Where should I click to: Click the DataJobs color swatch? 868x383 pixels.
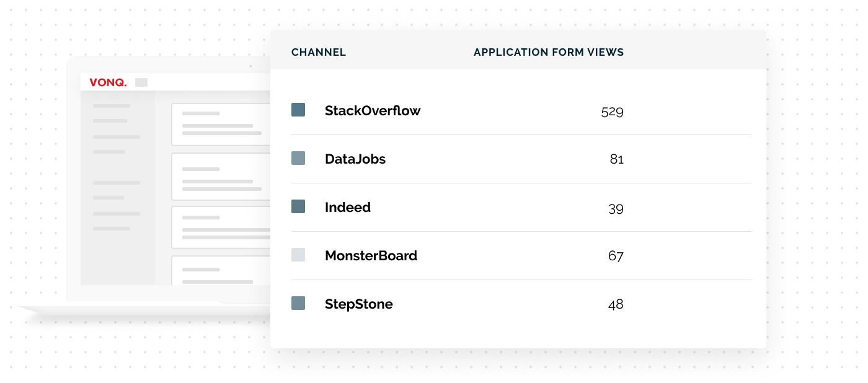tap(298, 159)
